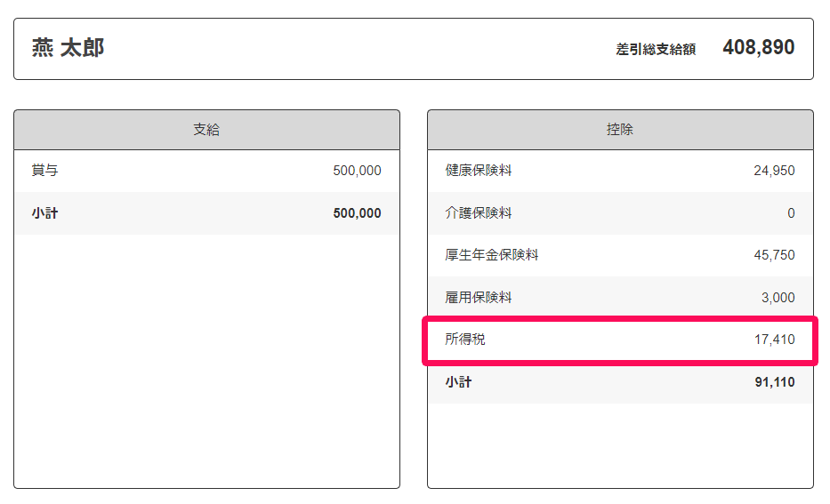
Task: Click the highlighted 所得税 row label
Action: point(464,339)
